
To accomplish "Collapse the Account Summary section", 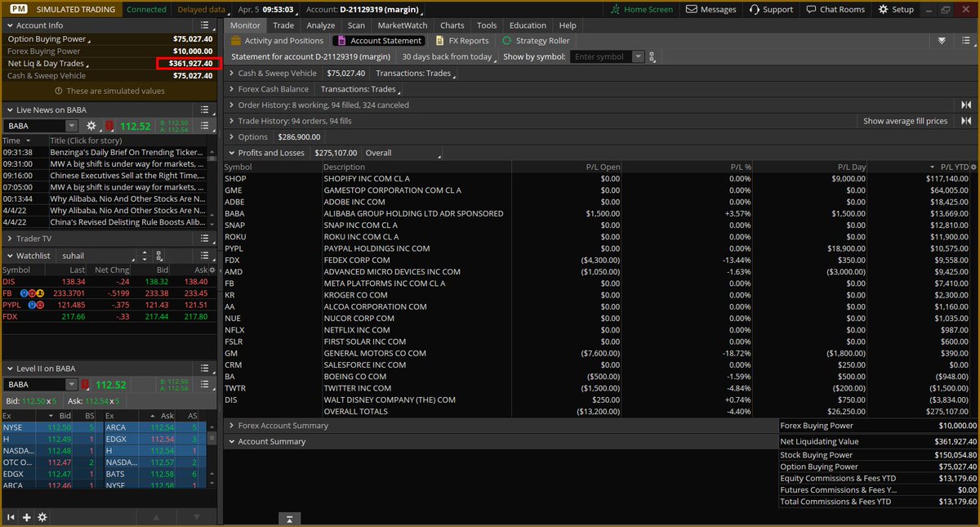I will pos(231,441).
